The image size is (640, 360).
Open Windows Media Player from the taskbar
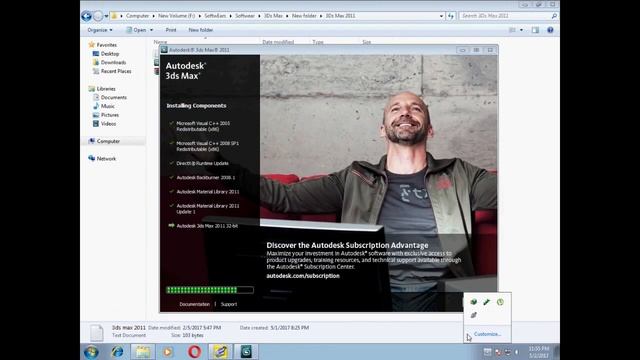pos(168,351)
